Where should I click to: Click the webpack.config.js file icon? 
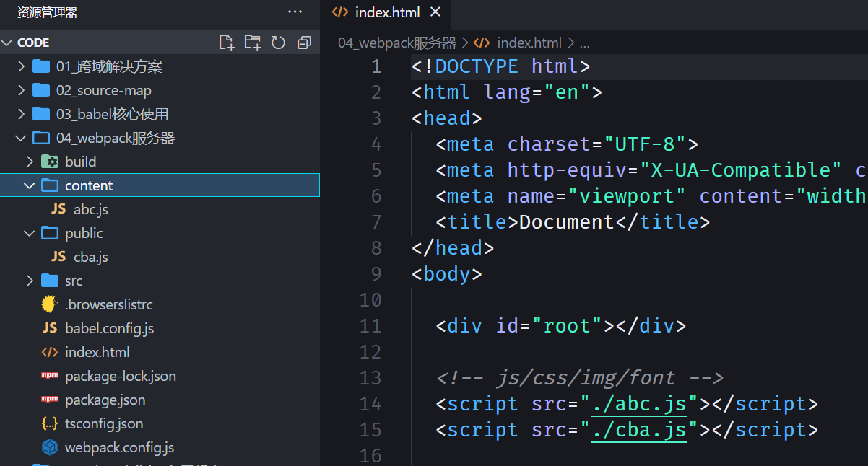pos(49,447)
